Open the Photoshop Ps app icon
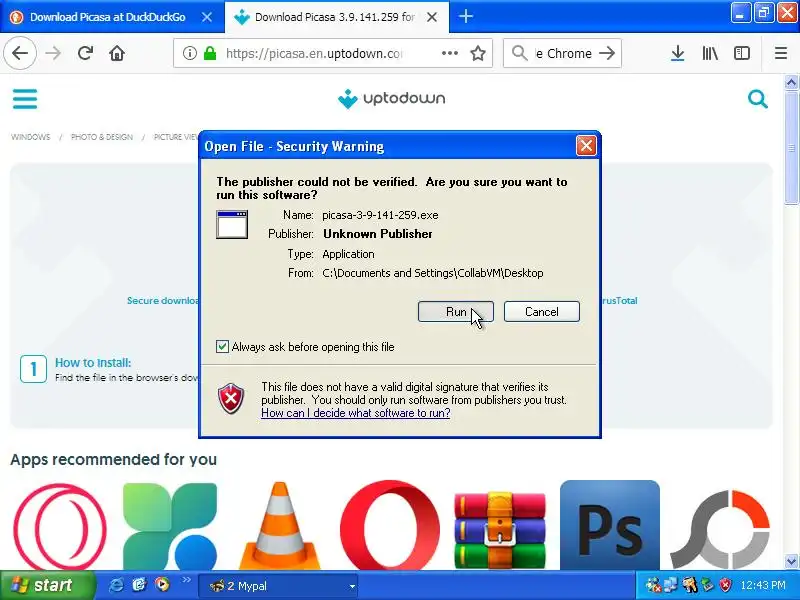800x600 pixels. coord(610,525)
